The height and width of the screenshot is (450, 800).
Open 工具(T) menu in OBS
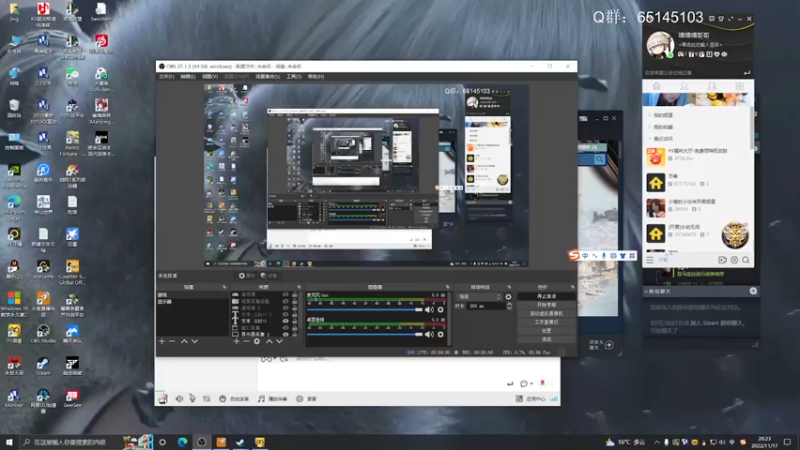click(x=294, y=77)
